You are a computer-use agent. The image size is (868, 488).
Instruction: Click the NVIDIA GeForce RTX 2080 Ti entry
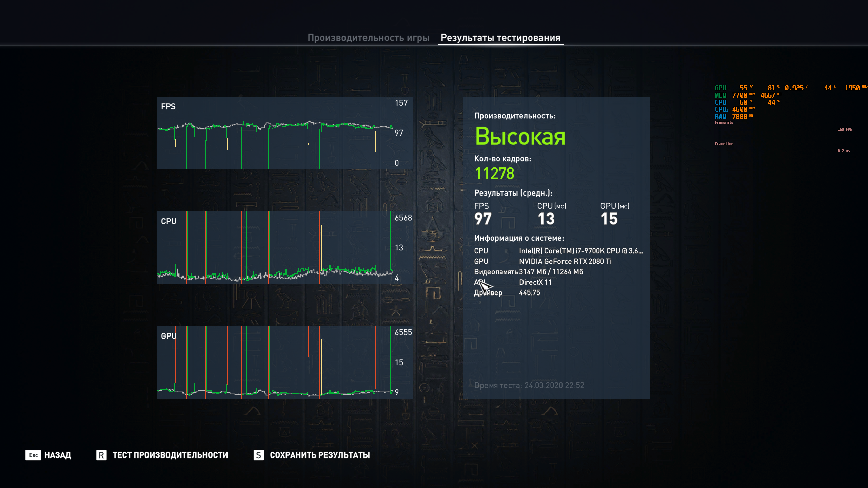(565, 261)
